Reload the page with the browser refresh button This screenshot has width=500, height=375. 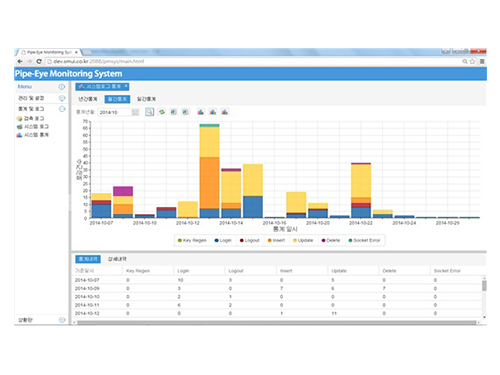tap(39, 61)
